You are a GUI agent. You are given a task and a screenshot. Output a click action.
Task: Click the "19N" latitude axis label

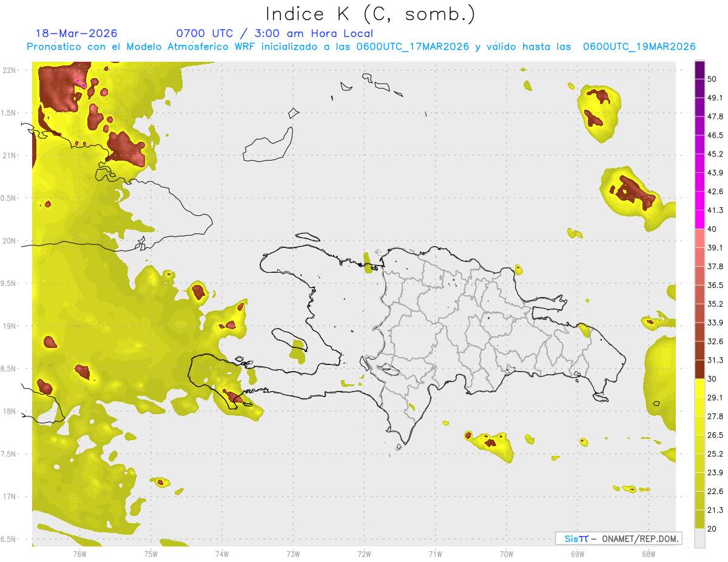[9, 326]
